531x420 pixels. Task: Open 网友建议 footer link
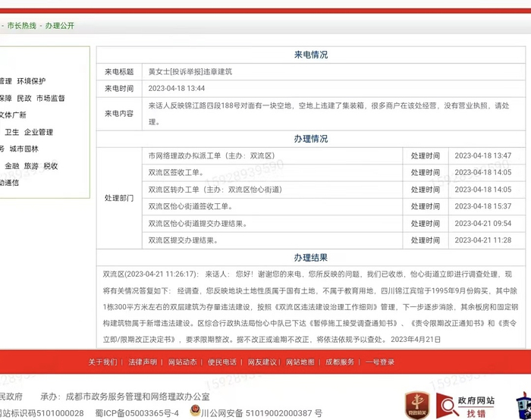point(262,362)
